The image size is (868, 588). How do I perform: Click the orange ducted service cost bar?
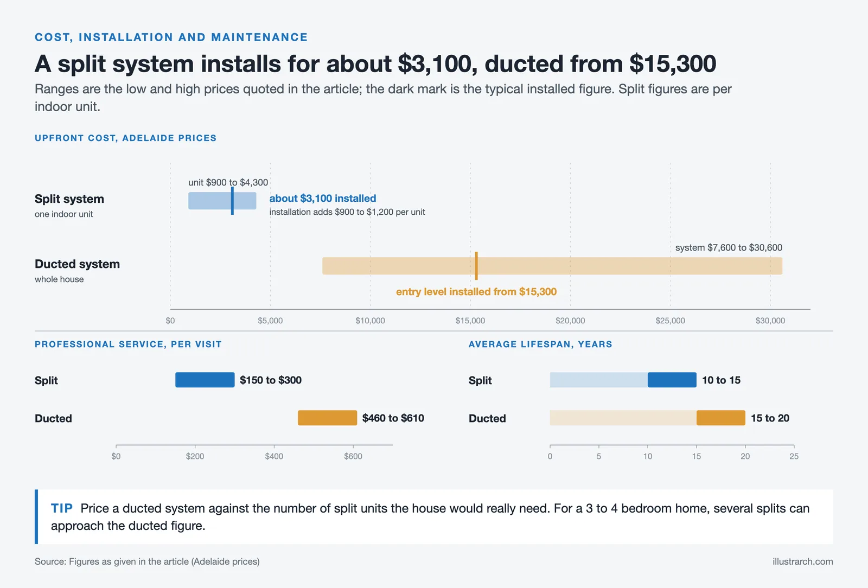(x=327, y=418)
